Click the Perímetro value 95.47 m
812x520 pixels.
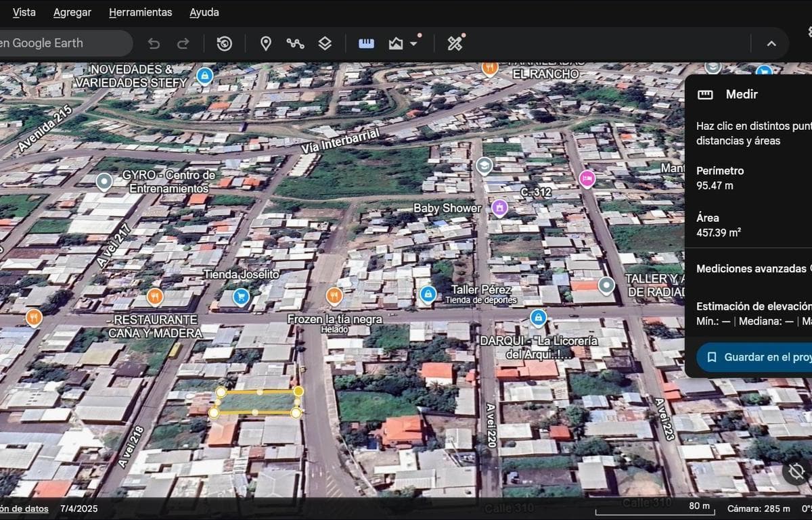715,185
